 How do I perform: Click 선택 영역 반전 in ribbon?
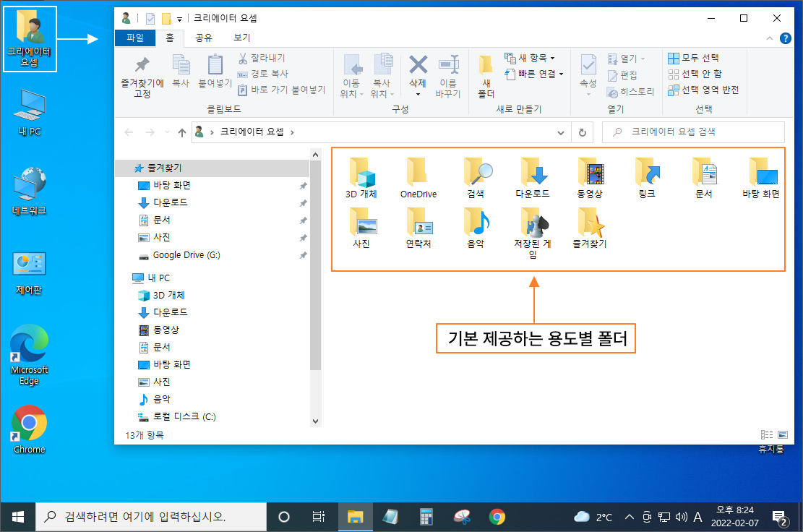(x=704, y=90)
